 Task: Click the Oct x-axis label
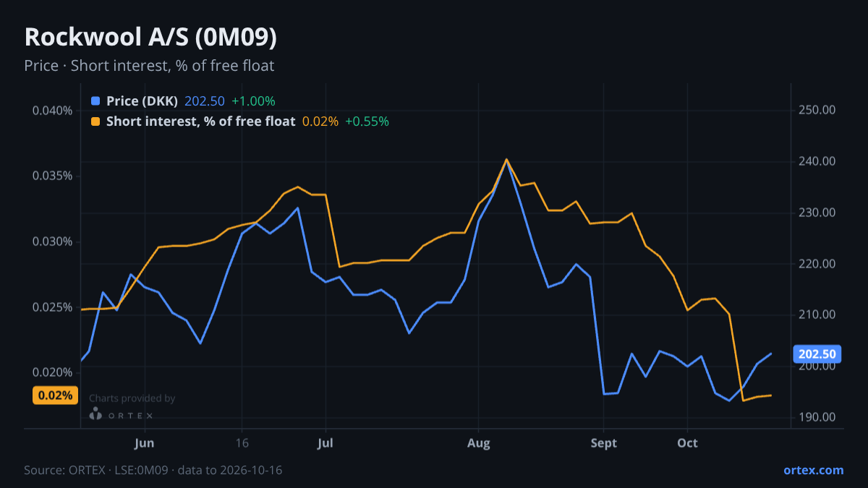[688, 442]
